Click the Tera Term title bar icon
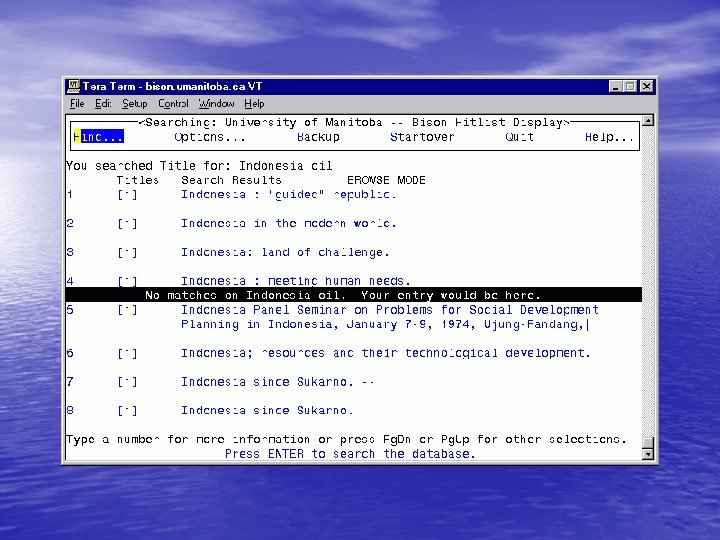 73,86
